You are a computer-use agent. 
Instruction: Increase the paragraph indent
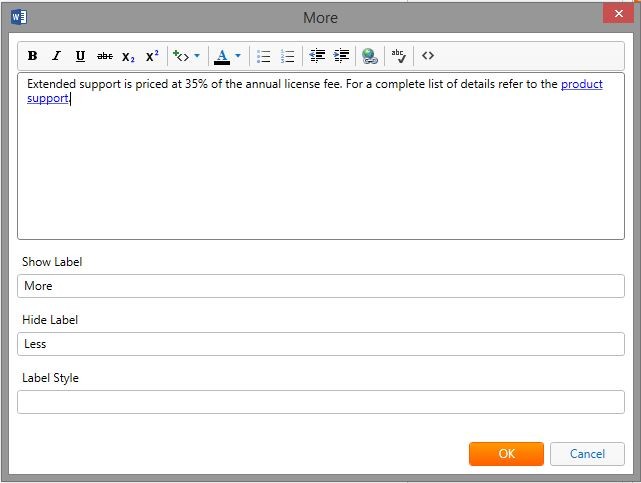(341, 56)
